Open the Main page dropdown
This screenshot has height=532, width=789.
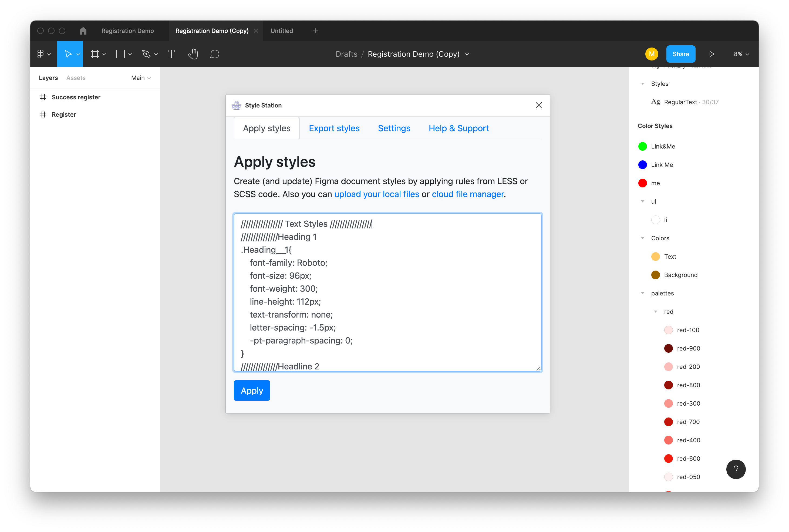tap(141, 78)
